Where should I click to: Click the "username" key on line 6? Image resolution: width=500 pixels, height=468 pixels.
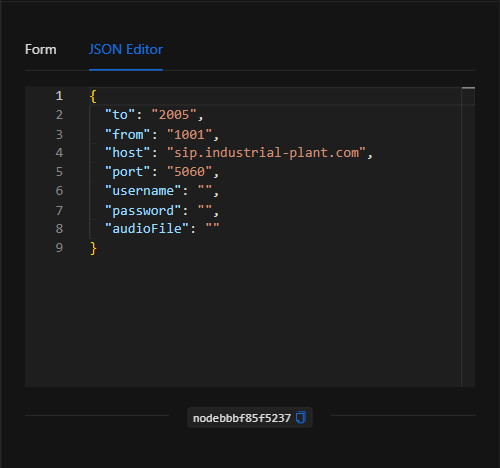(x=143, y=191)
